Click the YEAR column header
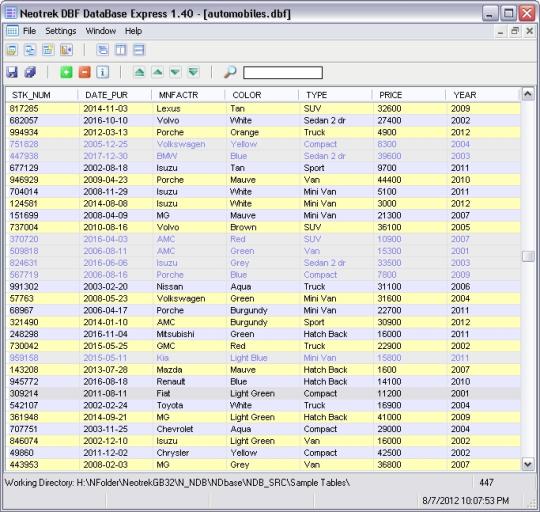This screenshot has height=512, width=540. point(482,95)
